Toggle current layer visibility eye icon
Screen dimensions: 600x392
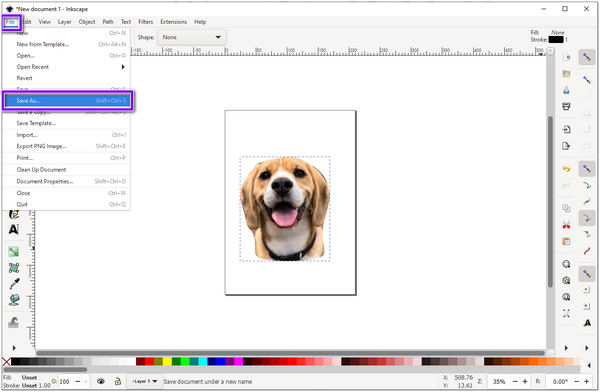click(101, 381)
